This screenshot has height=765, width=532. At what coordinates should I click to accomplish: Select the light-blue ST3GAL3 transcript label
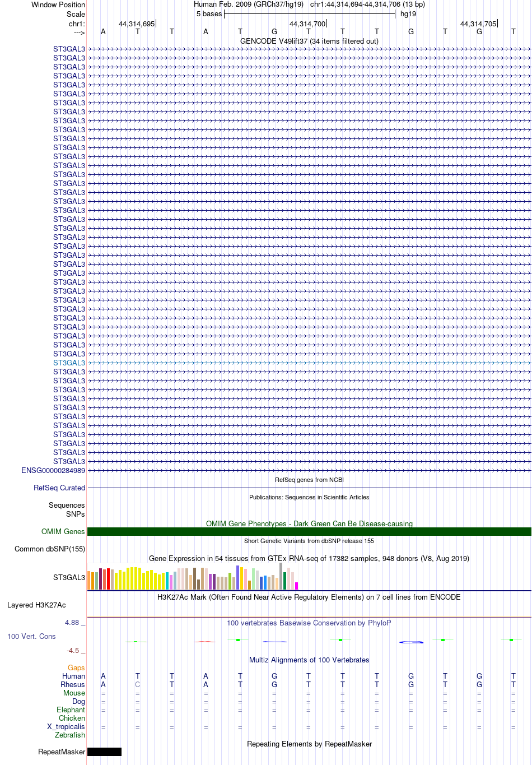pos(69,363)
